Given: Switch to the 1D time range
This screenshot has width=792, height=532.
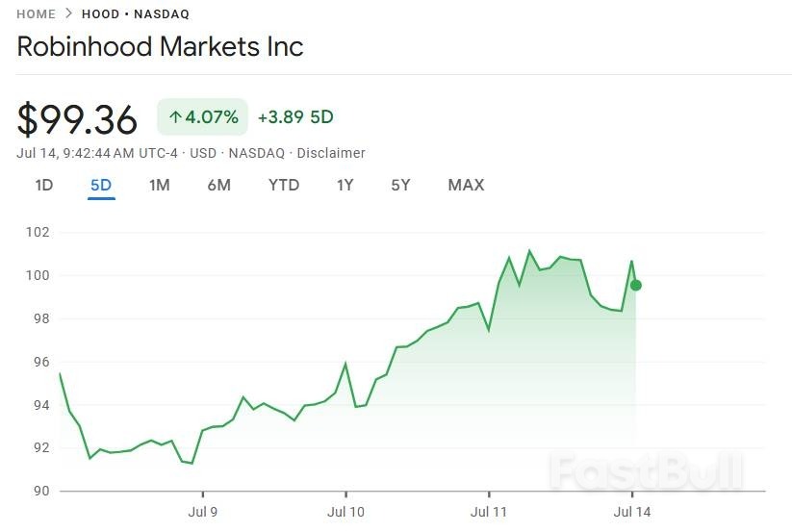Looking at the screenshot, I should (43, 185).
